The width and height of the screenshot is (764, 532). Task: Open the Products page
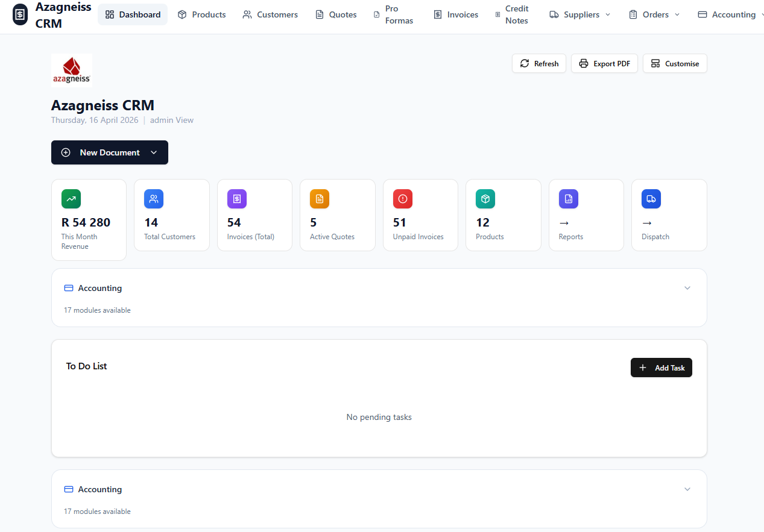(201, 14)
